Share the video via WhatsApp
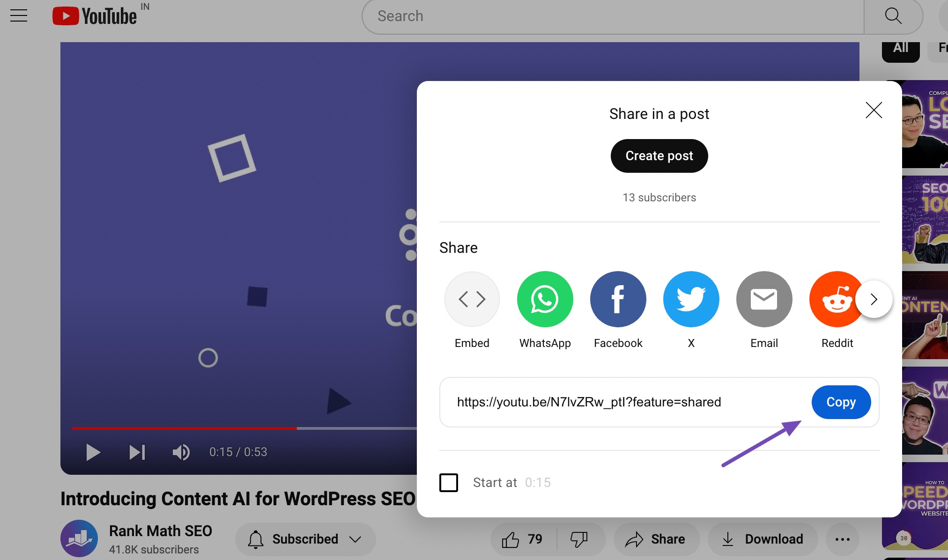Image resolution: width=948 pixels, height=560 pixels. coord(545,310)
